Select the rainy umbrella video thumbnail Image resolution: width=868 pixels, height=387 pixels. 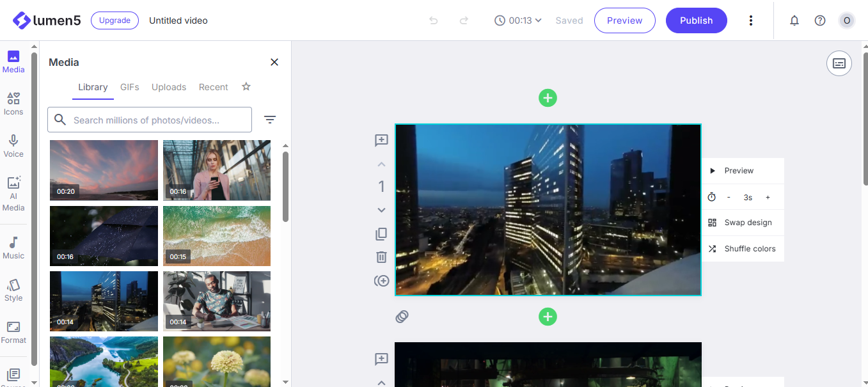[x=104, y=236]
